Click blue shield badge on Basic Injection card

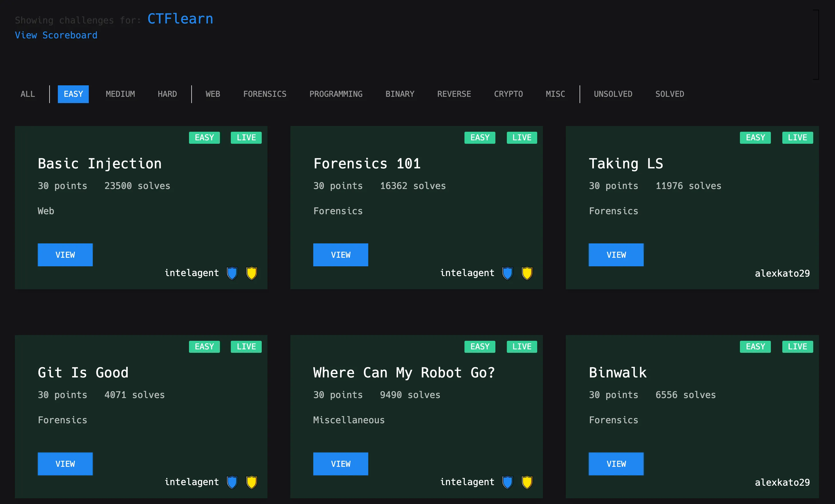point(232,273)
